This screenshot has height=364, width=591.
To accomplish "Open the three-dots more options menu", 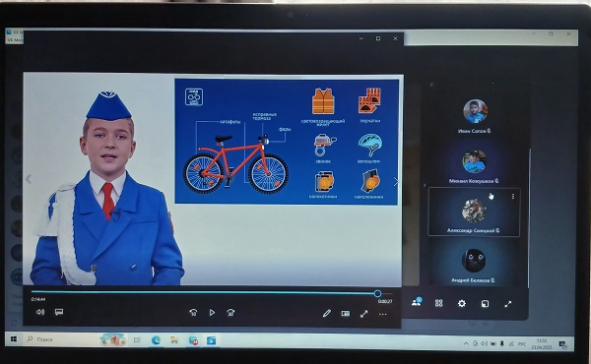I will [x=382, y=314].
